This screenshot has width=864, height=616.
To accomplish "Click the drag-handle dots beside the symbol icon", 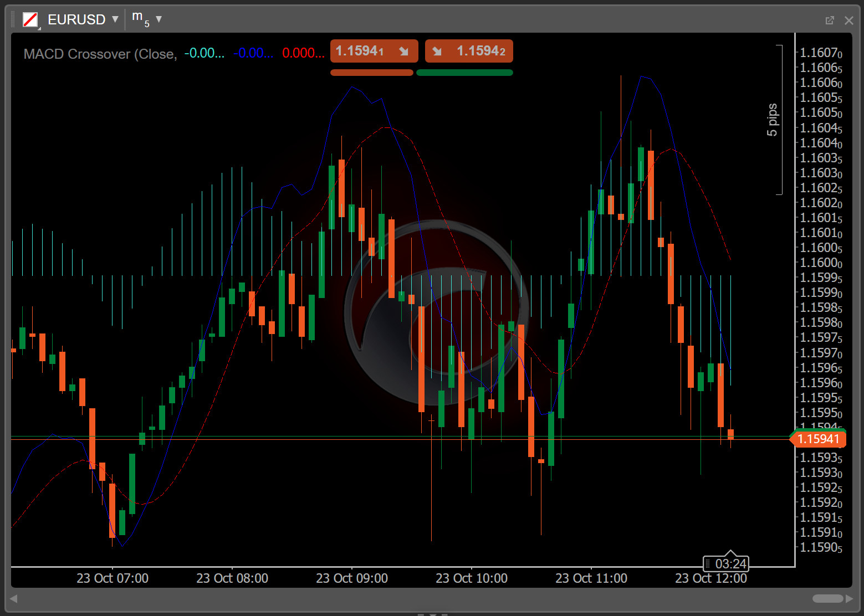I will tap(12, 19).
